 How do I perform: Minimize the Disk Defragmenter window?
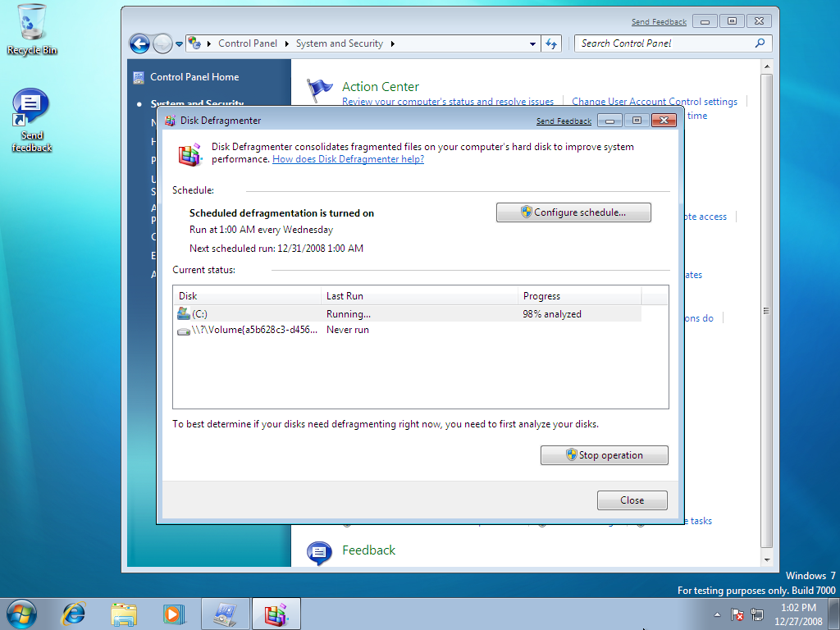coord(609,121)
